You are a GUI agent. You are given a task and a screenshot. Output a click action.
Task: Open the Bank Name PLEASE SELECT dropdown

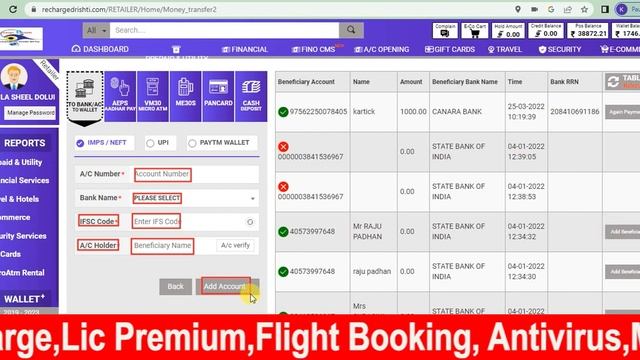pos(195,198)
